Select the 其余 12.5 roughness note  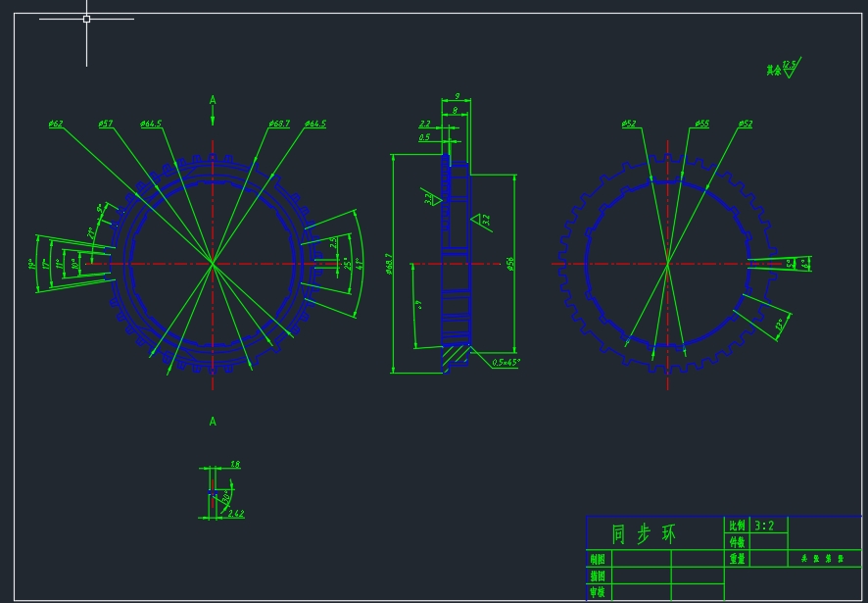784,69
